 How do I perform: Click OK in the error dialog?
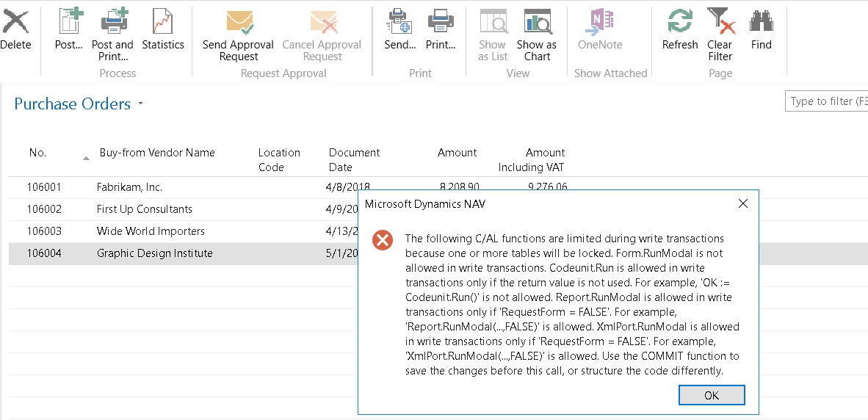point(712,395)
